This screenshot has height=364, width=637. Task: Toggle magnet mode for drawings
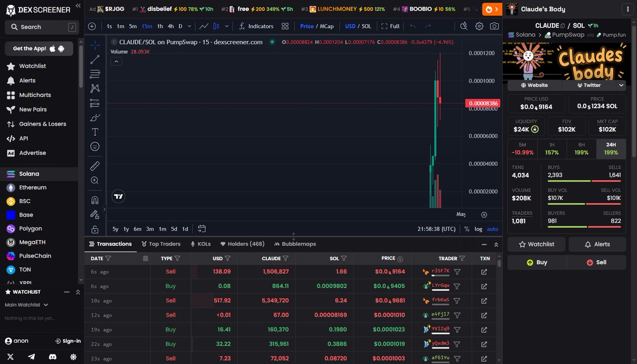tap(94, 200)
